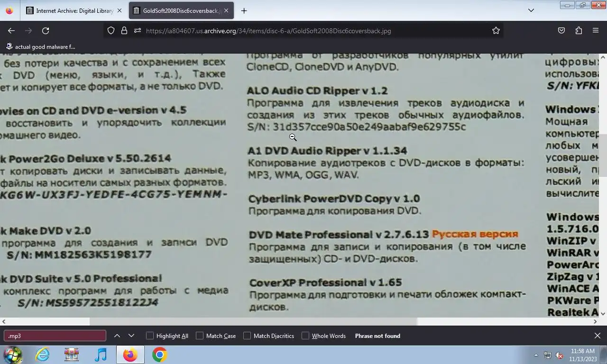Close the GoldSoft2008Disc6coversback tab

[226, 10]
